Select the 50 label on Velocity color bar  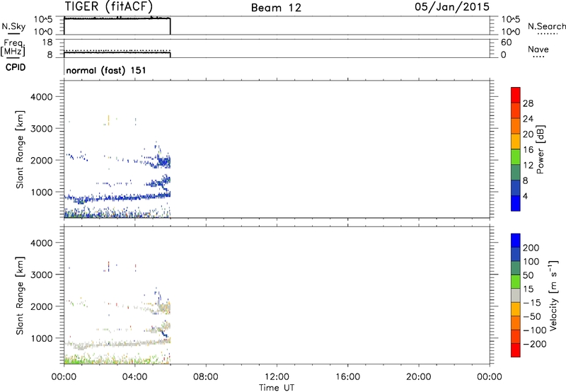tap(529, 275)
